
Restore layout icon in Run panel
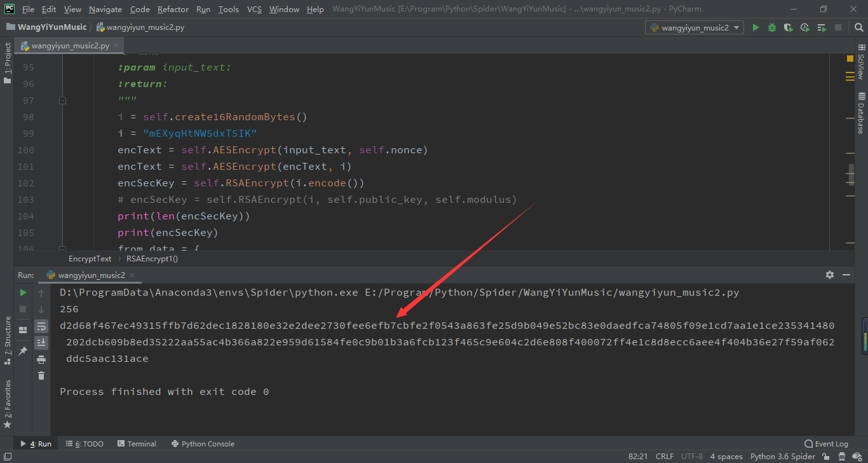pos(23,329)
